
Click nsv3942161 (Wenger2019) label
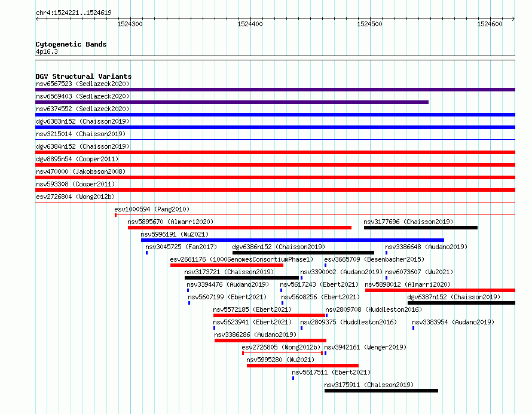[x=365, y=347]
